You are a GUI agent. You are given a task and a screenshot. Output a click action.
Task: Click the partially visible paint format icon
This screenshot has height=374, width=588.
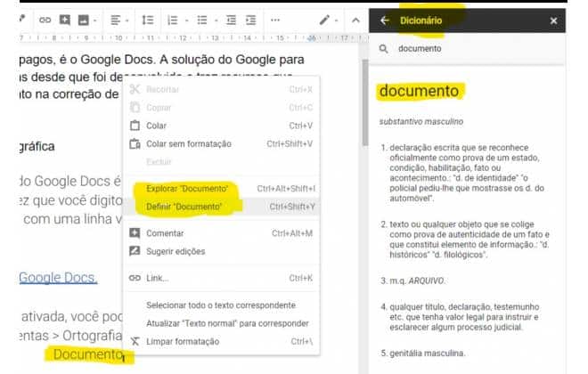(x=22, y=19)
